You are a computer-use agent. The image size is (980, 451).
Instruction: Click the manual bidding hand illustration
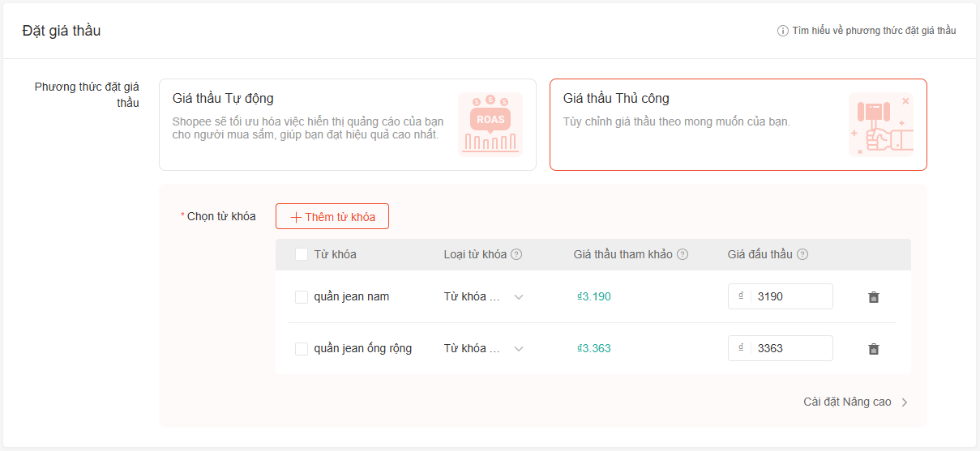881,124
